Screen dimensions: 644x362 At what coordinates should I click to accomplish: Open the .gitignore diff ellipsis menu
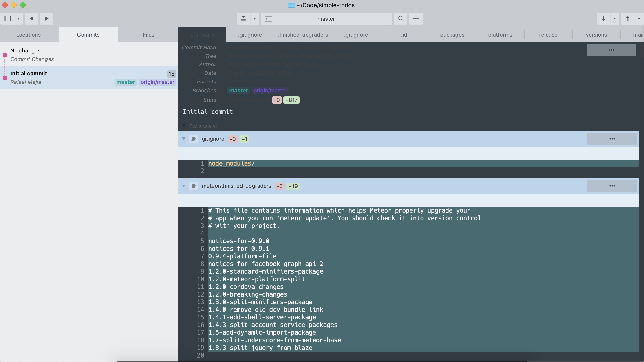pyautogui.click(x=612, y=139)
